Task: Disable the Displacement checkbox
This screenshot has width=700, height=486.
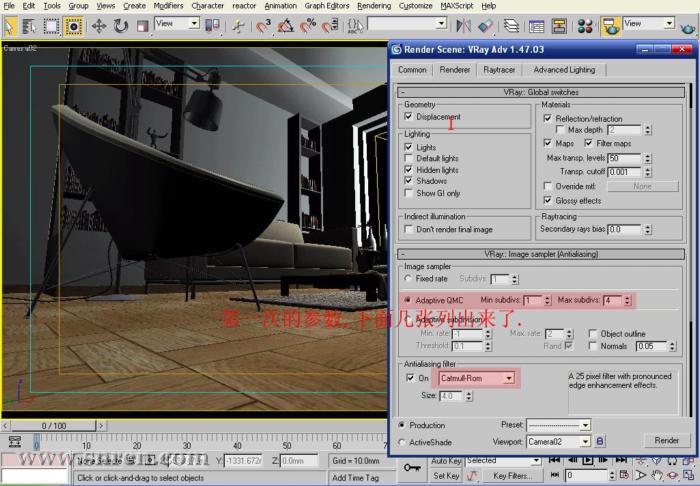Action: (x=409, y=117)
